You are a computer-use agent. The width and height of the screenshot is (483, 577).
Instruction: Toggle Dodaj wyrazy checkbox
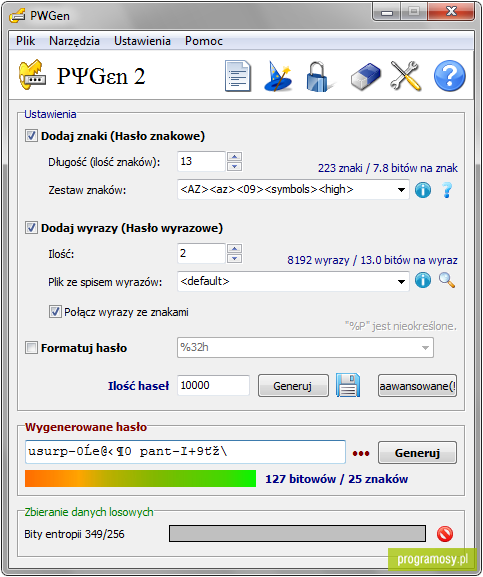pos(31,228)
